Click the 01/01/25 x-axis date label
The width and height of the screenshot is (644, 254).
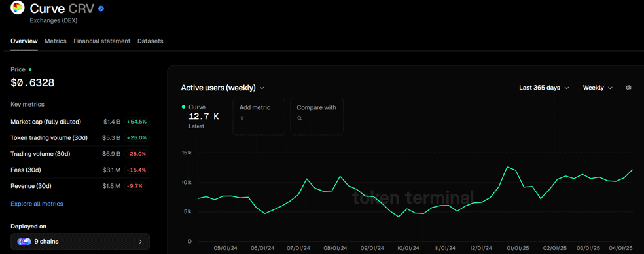coord(518,249)
